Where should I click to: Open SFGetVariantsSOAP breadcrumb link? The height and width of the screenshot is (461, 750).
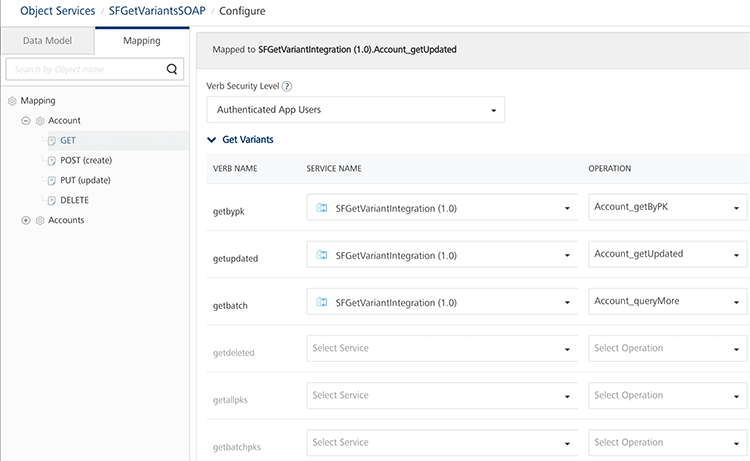pos(161,10)
